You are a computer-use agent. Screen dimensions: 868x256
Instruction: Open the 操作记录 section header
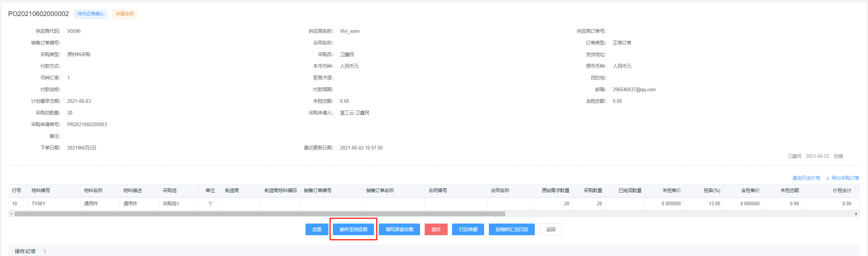click(x=25, y=251)
